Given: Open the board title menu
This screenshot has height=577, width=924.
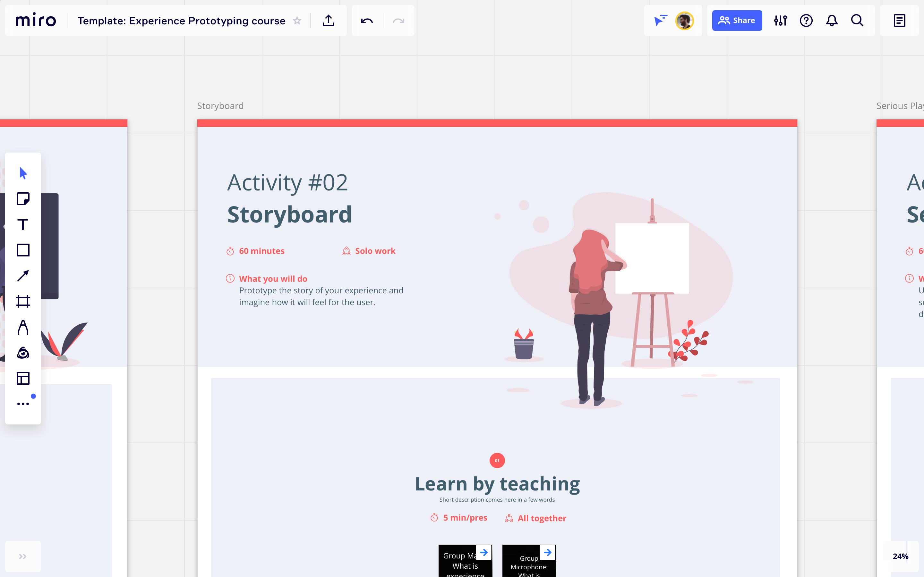Looking at the screenshot, I should [x=181, y=21].
